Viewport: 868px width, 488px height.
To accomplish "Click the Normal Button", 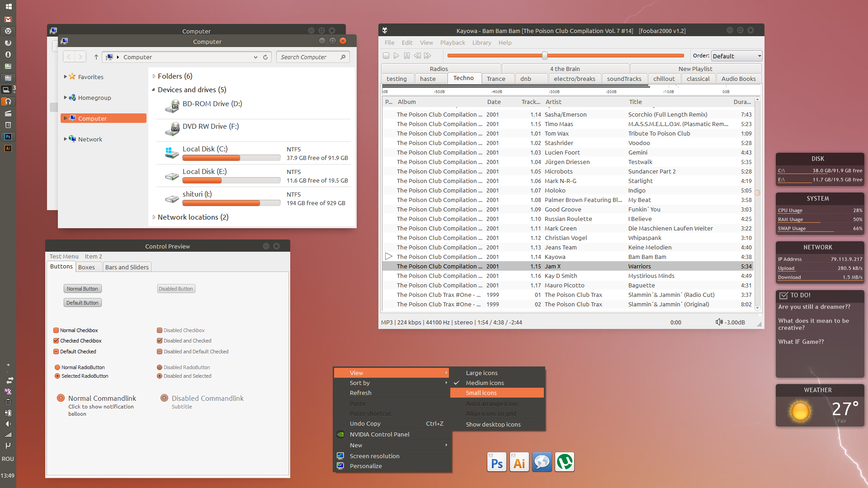I will [x=82, y=289].
